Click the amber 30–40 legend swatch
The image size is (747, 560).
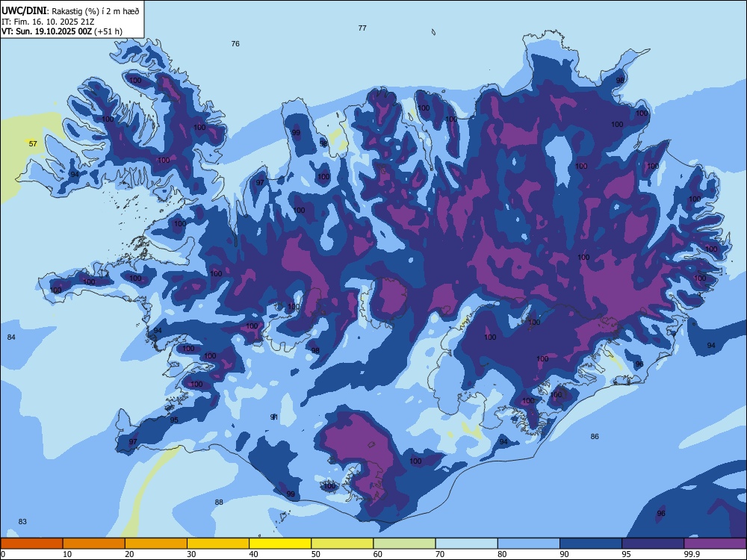(218, 544)
